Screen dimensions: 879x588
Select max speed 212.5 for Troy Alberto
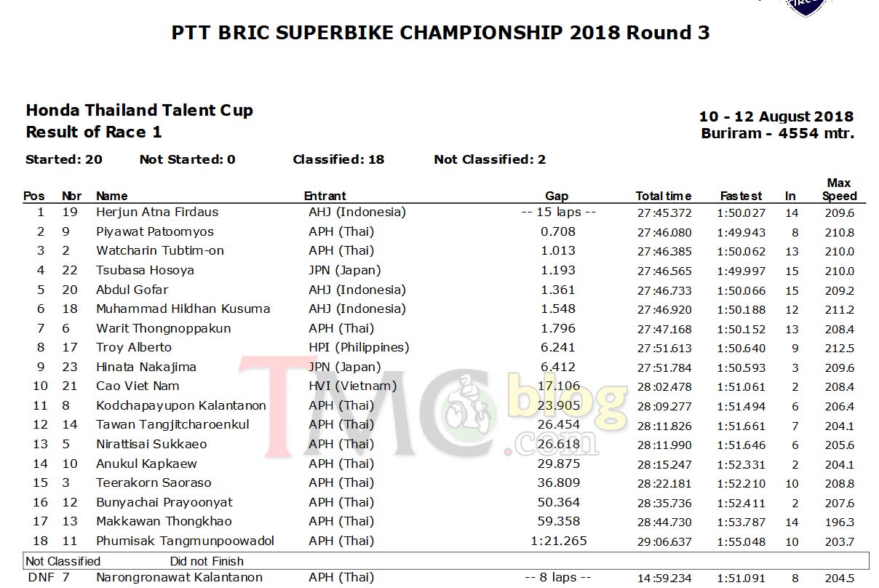click(x=840, y=349)
